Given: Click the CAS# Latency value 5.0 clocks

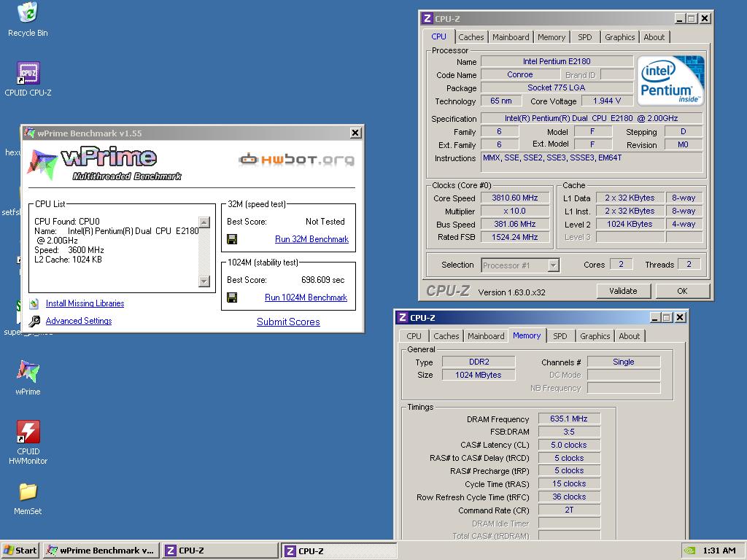Looking at the screenshot, I should pos(569,445).
